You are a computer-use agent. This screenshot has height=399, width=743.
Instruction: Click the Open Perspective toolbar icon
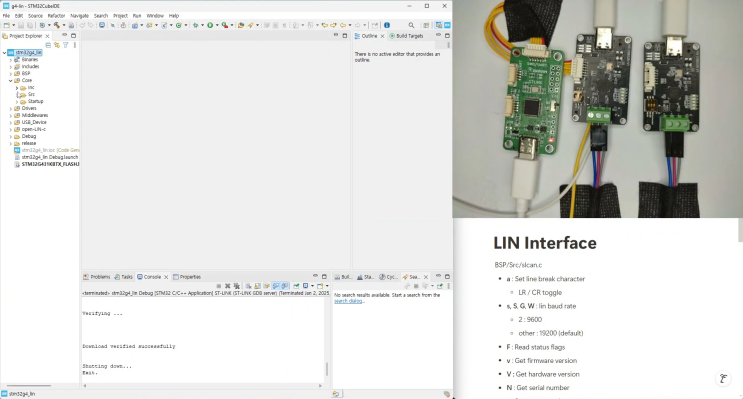coord(426,25)
